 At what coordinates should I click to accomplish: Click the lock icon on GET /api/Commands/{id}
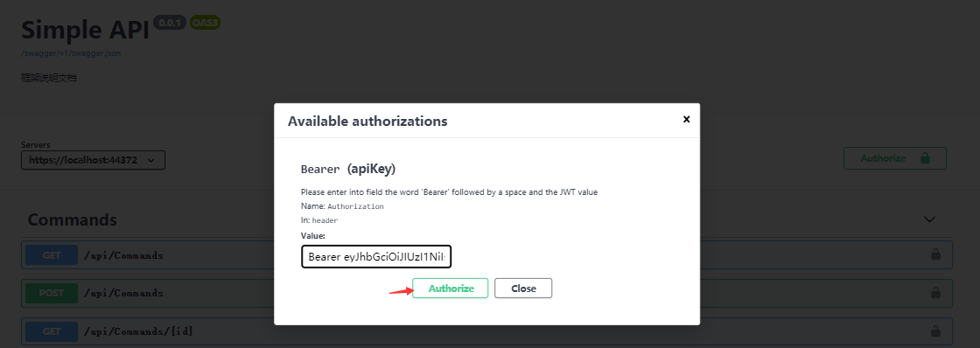coord(935,330)
